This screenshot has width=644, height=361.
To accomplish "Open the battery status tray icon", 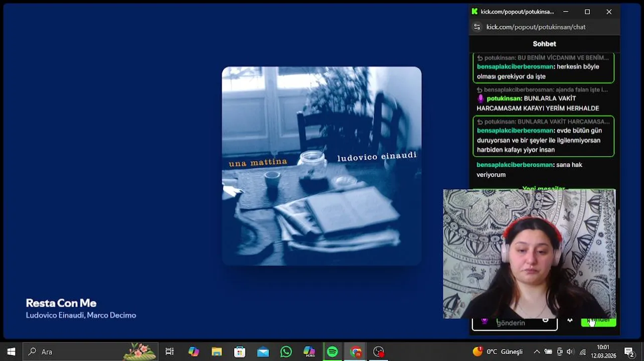I will click(548, 351).
